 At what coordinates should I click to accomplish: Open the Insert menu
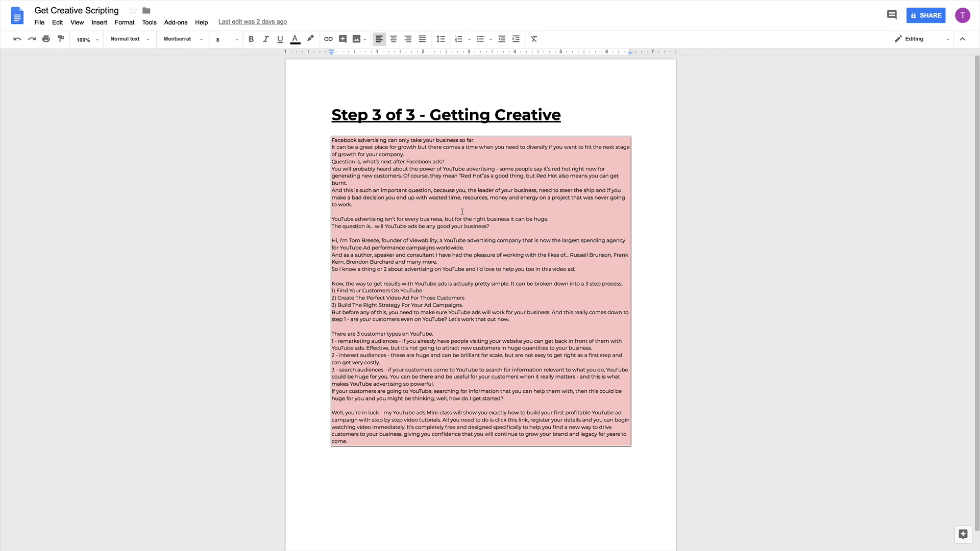99,22
